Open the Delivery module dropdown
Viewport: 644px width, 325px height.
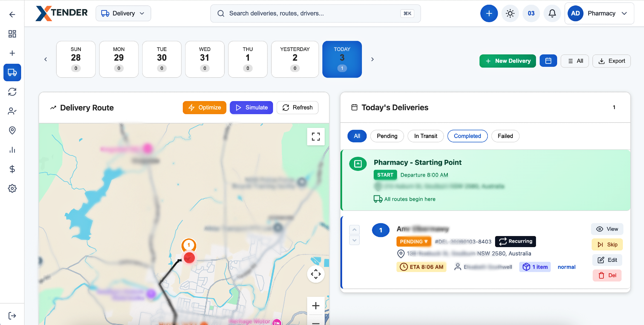click(123, 13)
